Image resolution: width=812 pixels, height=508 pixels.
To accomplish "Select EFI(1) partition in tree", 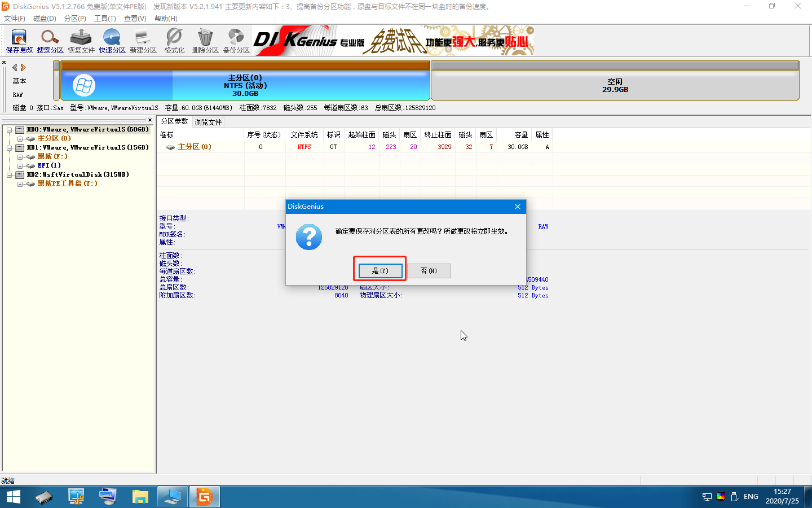I will (49, 165).
